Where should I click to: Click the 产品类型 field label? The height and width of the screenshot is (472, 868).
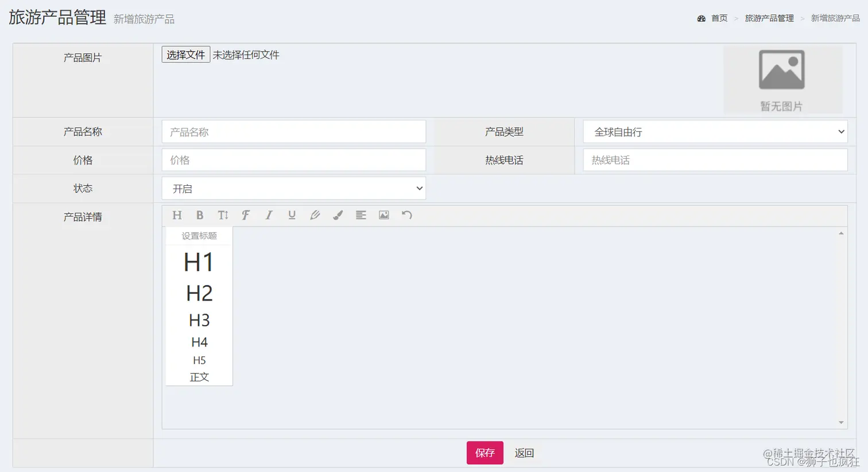coord(504,132)
